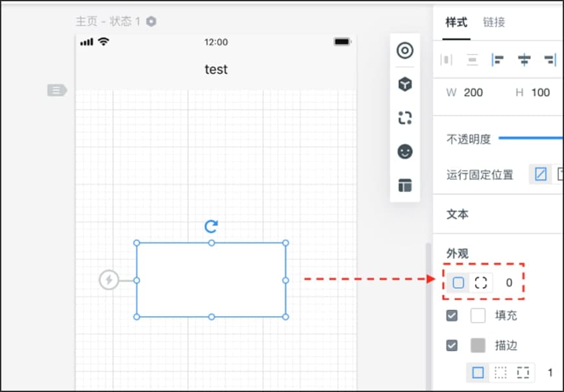Screen dimensions: 564x392
Task: Switch to the 样式 tab
Action: pyautogui.click(x=456, y=22)
